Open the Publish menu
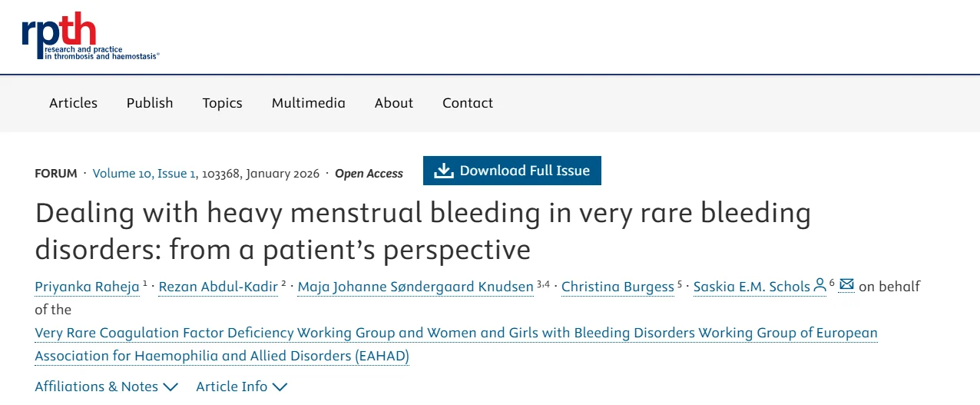The image size is (980, 405). (x=150, y=103)
